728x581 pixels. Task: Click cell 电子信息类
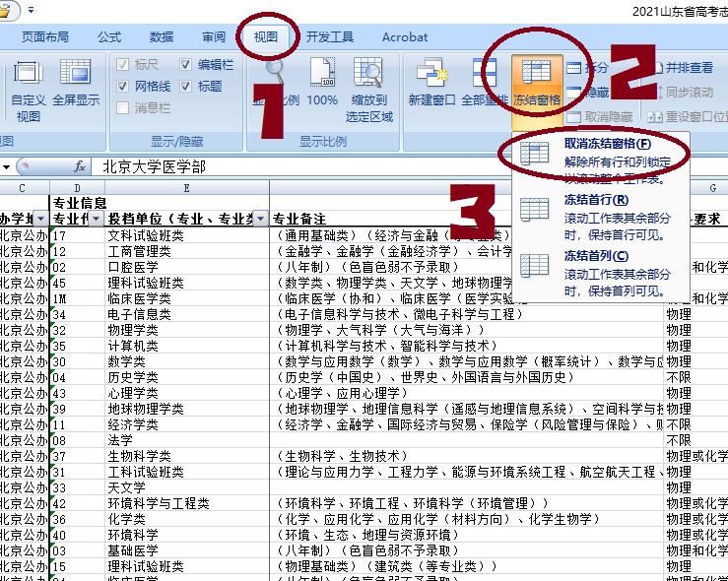coord(187,315)
